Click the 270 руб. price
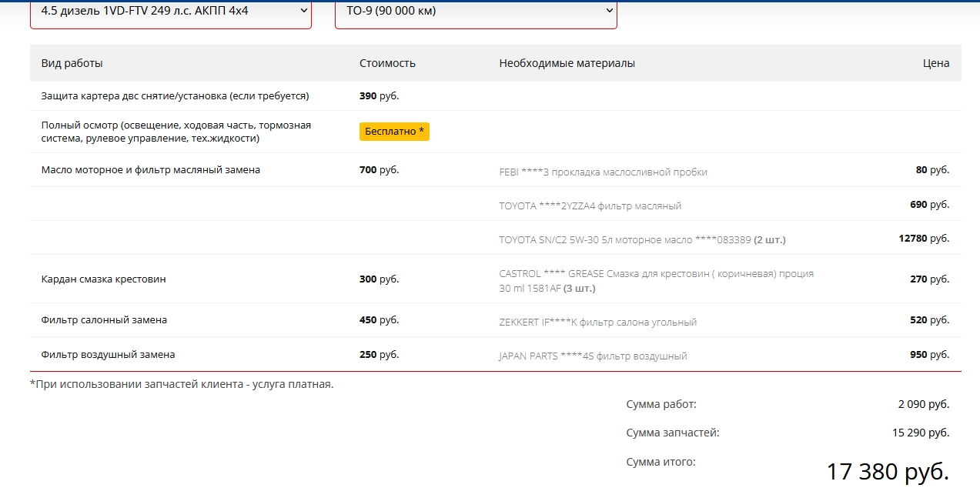 [x=930, y=279]
